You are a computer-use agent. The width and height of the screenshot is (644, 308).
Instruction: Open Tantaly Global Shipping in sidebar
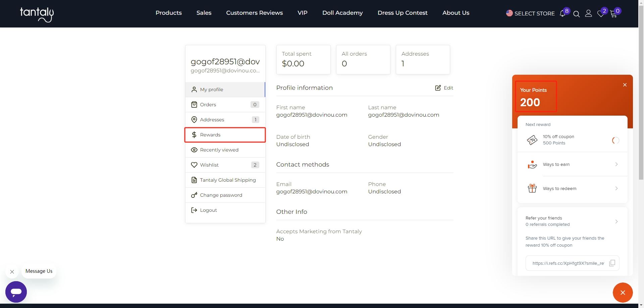point(225,180)
